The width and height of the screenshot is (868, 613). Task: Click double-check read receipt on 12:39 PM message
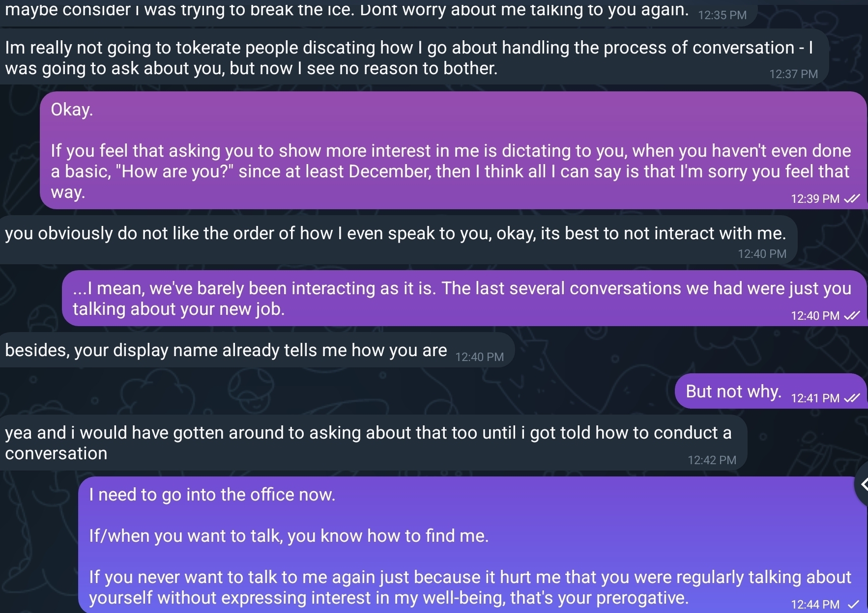point(852,198)
